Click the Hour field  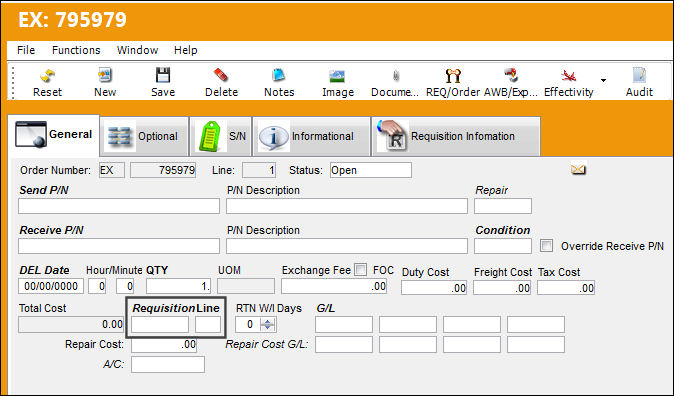[97, 286]
